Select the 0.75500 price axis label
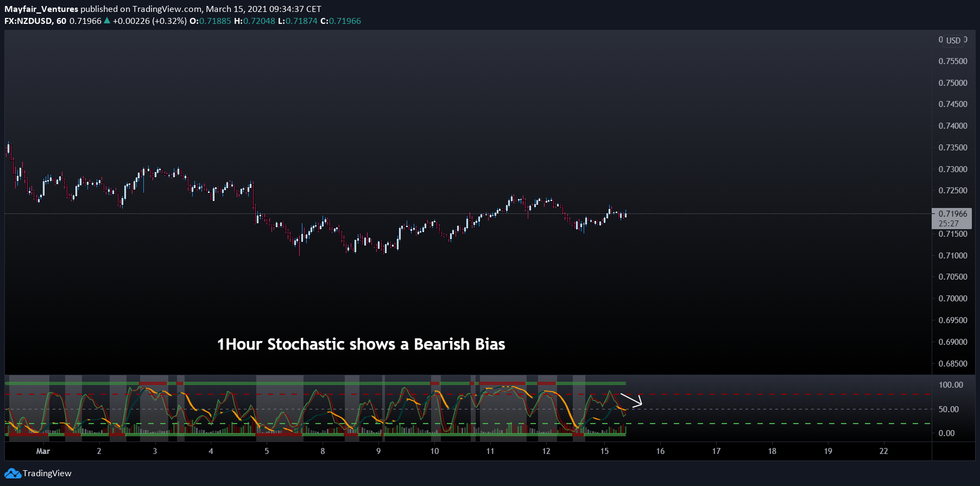Screen dimensions: 980x486 953,61
